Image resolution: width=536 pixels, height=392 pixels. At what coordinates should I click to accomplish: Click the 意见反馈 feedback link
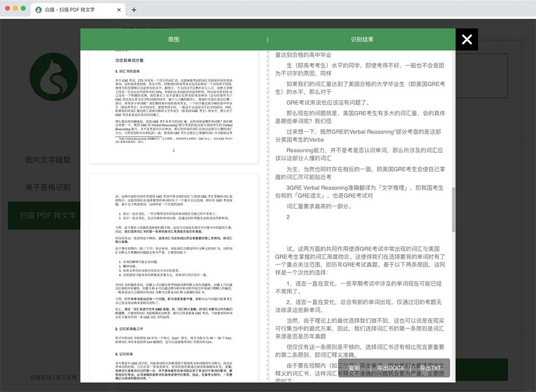66,378
